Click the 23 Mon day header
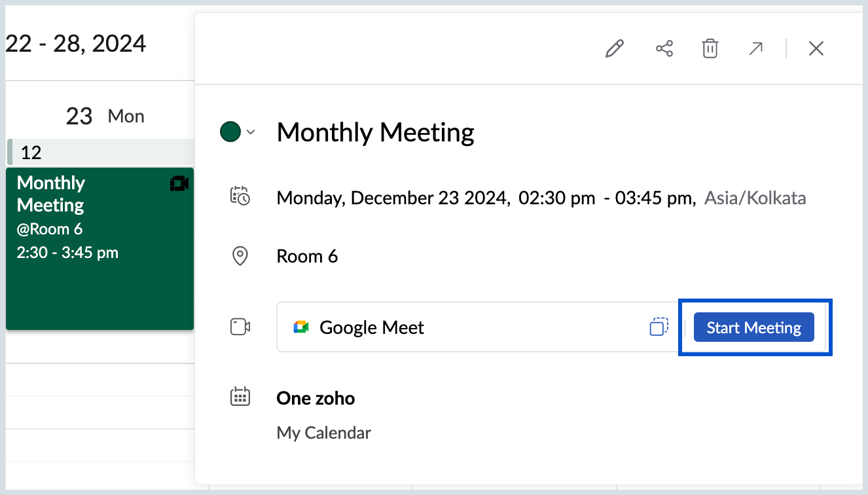The image size is (868, 495). point(105,117)
